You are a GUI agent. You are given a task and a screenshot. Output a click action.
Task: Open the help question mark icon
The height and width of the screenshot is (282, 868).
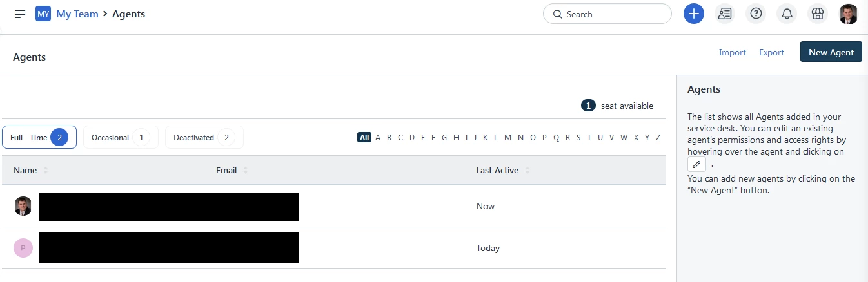[756, 14]
